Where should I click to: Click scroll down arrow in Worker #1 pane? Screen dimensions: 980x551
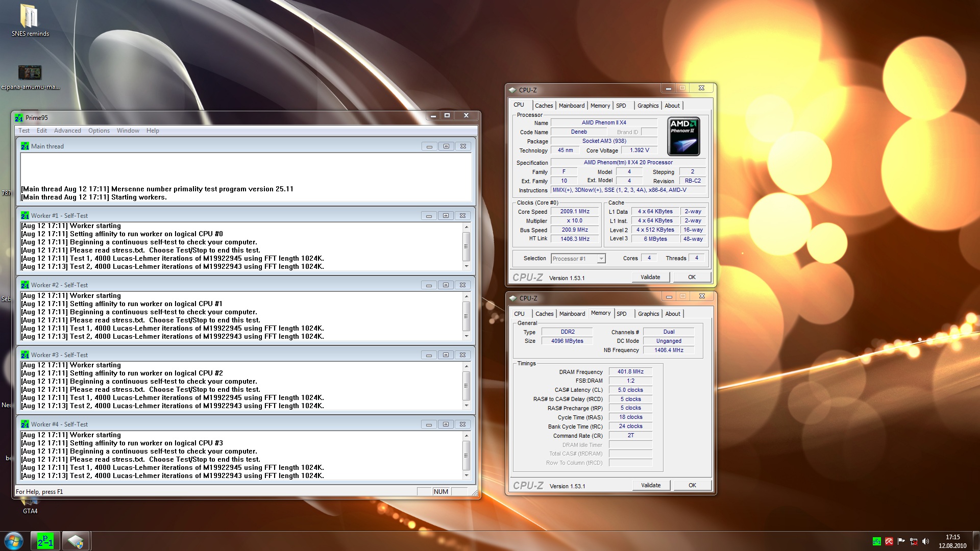click(x=466, y=266)
